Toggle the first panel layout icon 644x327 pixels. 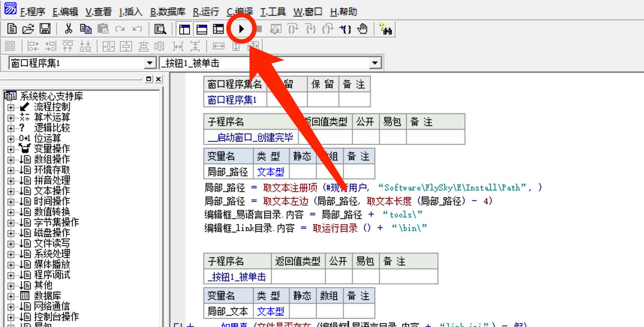(x=184, y=29)
